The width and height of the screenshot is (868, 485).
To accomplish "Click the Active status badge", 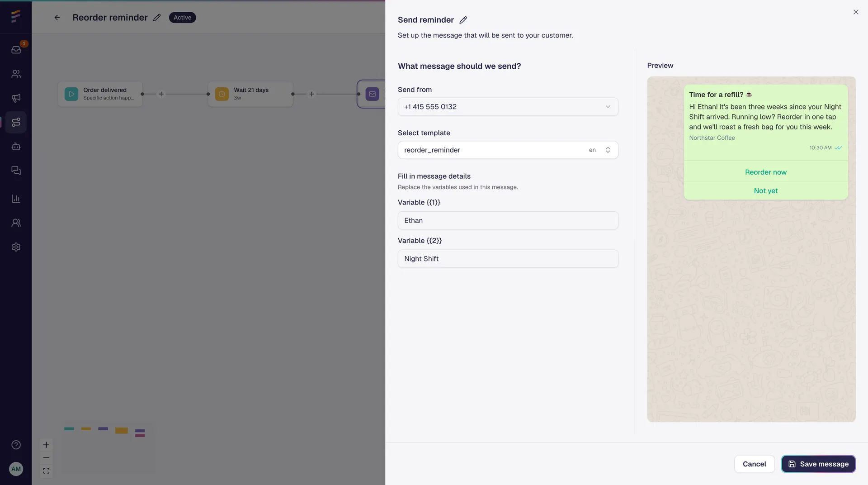I will (182, 18).
